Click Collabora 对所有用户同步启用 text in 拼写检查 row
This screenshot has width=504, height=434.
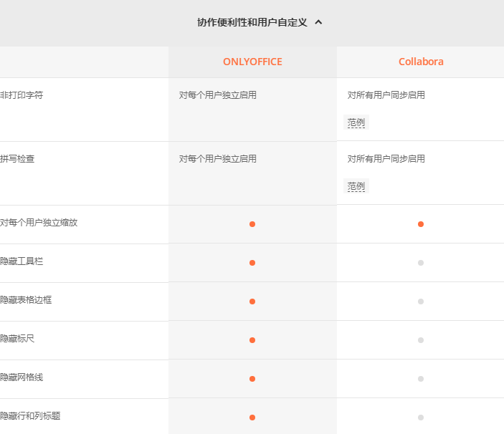(x=386, y=159)
